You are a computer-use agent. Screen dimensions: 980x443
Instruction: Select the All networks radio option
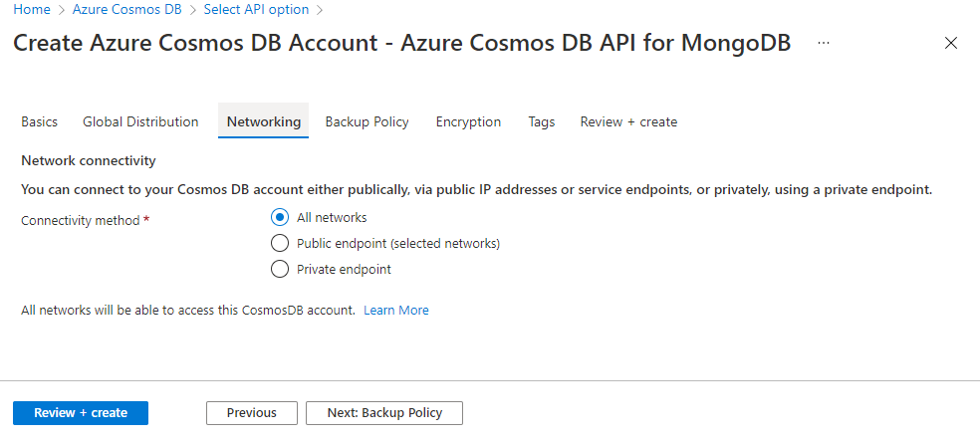(x=280, y=217)
